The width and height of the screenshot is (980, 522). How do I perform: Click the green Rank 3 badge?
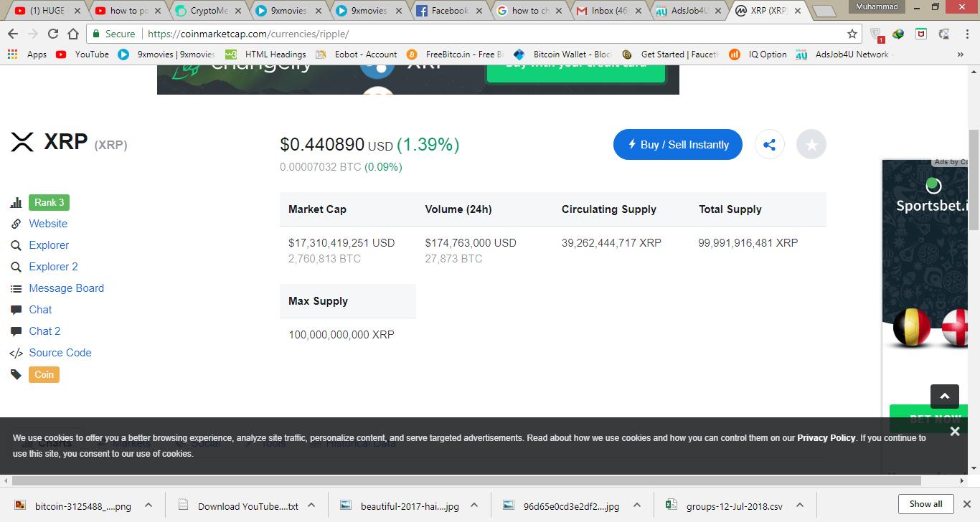coord(50,202)
